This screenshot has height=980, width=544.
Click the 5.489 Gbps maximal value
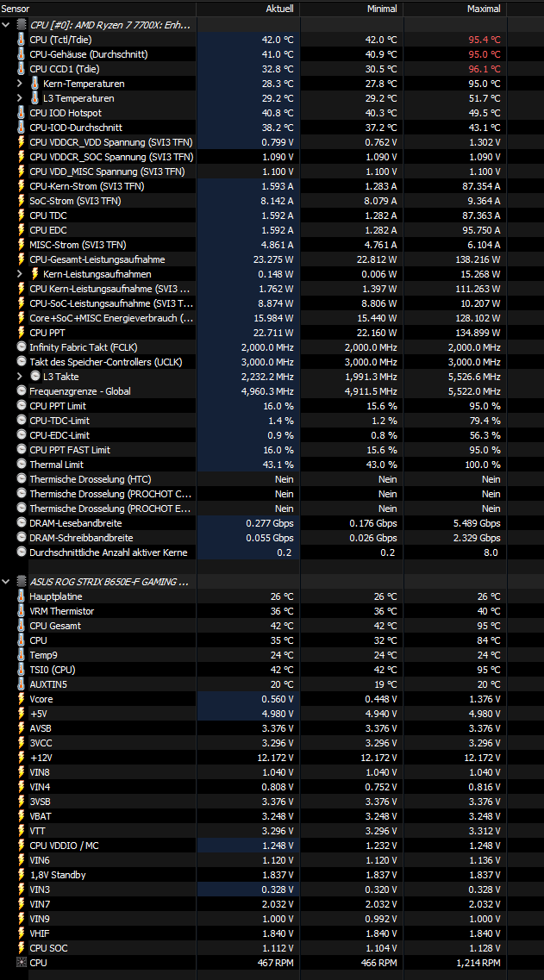[x=477, y=523]
